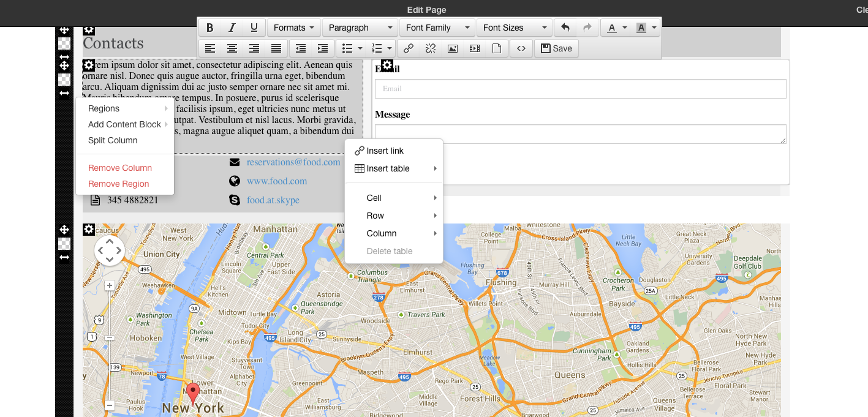868x417 pixels.
Task: Increase indent with the toolbar icon
Action: pyautogui.click(x=323, y=48)
